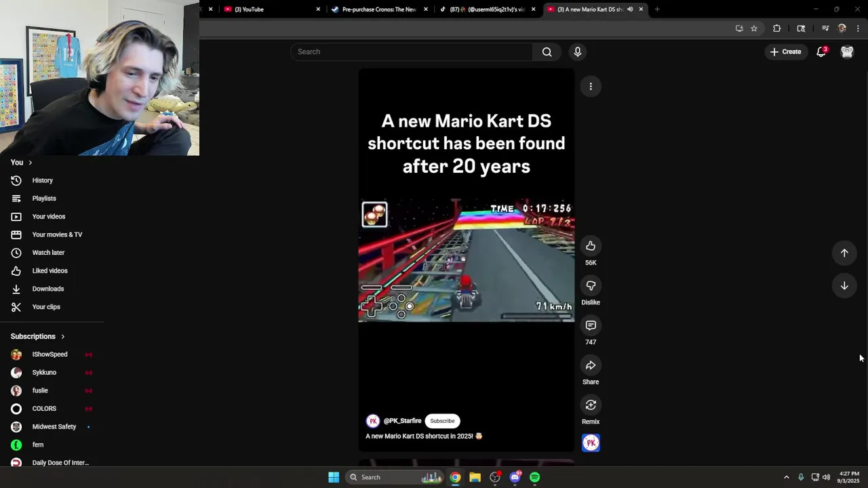This screenshot has height=488, width=868.
Task: Open Chrome extensions puzzle icon
Action: point(777,28)
